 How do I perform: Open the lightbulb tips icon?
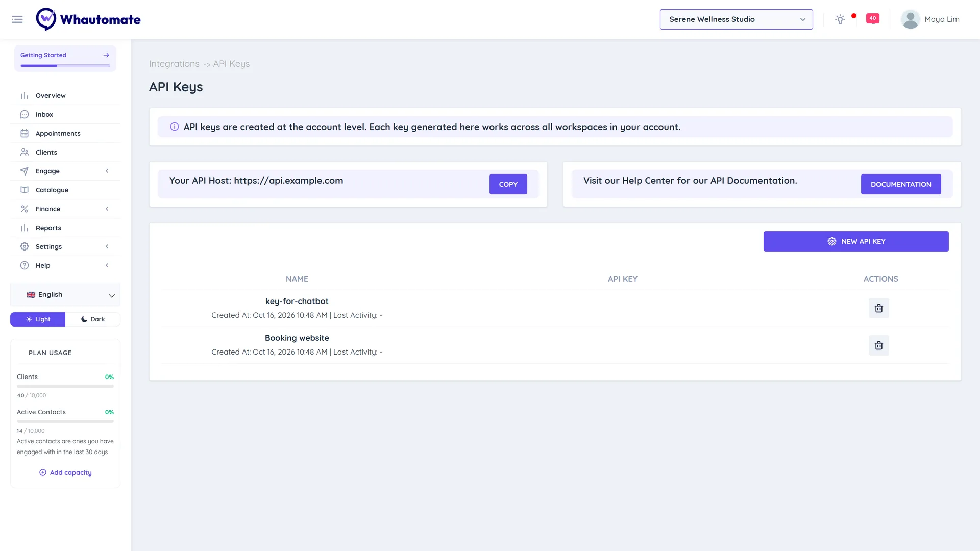[840, 19]
